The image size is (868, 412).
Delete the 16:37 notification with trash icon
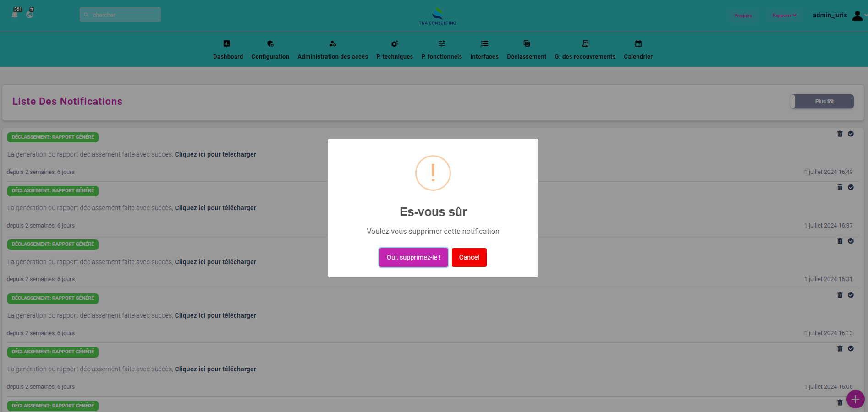click(840, 188)
